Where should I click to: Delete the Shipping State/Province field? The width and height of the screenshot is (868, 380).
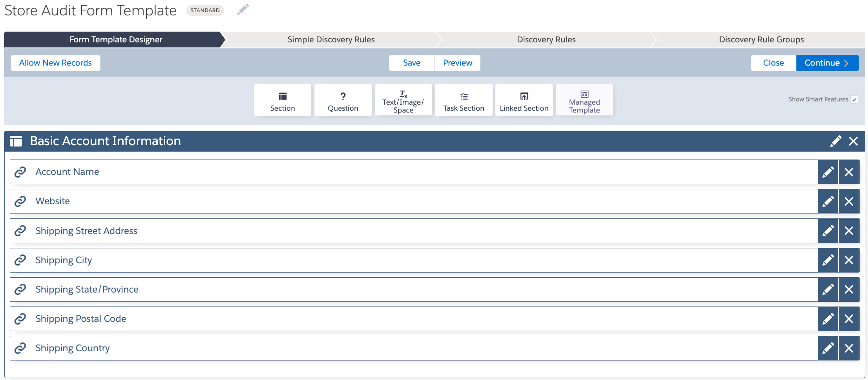849,289
